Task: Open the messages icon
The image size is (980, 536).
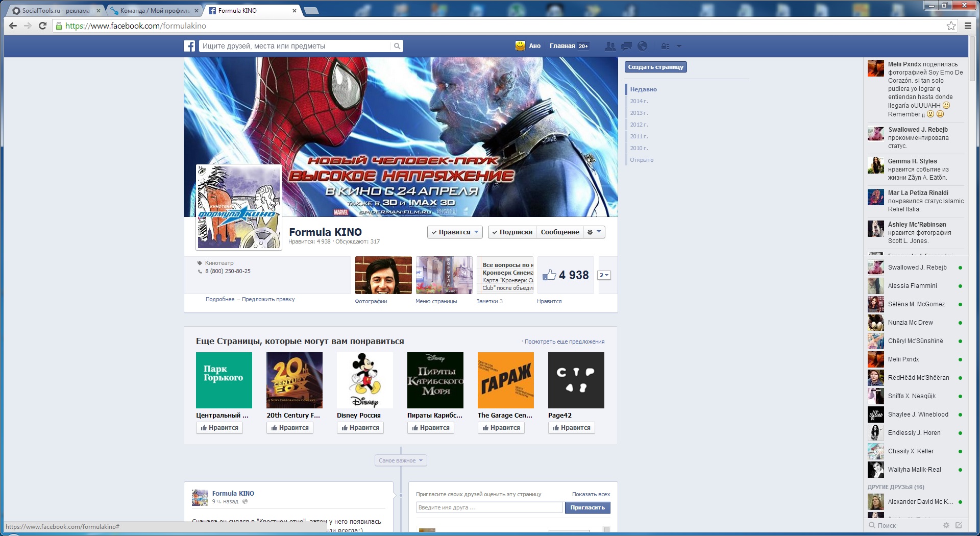Action: coord(626,46)
